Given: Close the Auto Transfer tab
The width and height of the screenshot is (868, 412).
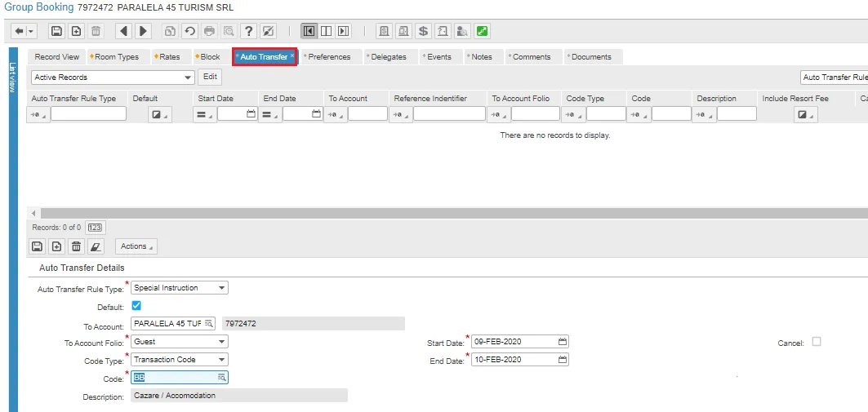Looking at the screenshot, I should click(x=292, y=55).
